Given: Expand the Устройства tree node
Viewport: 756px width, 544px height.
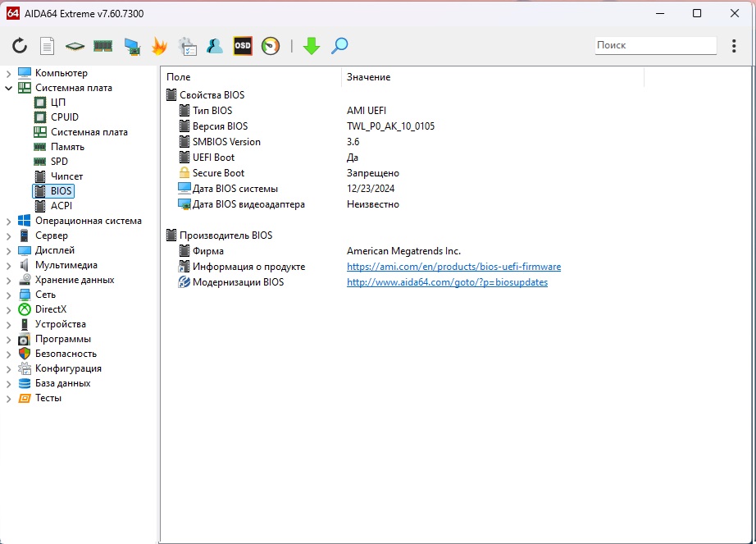Looking at the screenshot, I should tap(9, 325).
